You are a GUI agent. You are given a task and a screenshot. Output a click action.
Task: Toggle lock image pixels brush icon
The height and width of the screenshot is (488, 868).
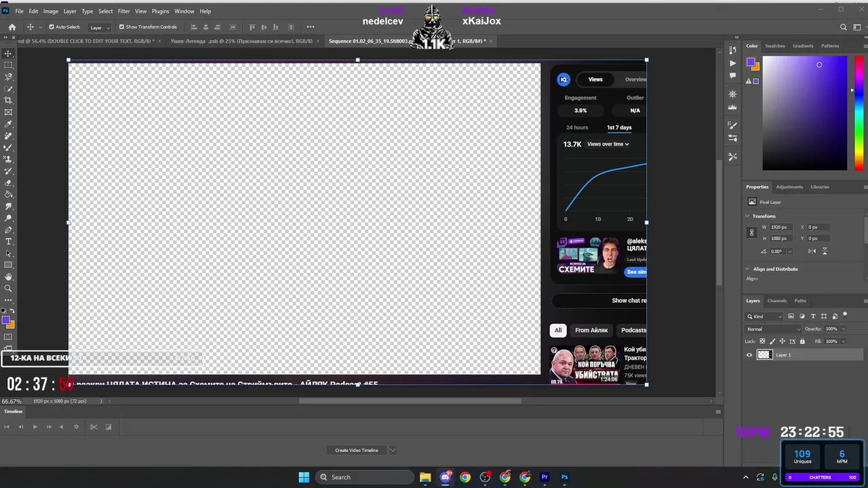772,341
